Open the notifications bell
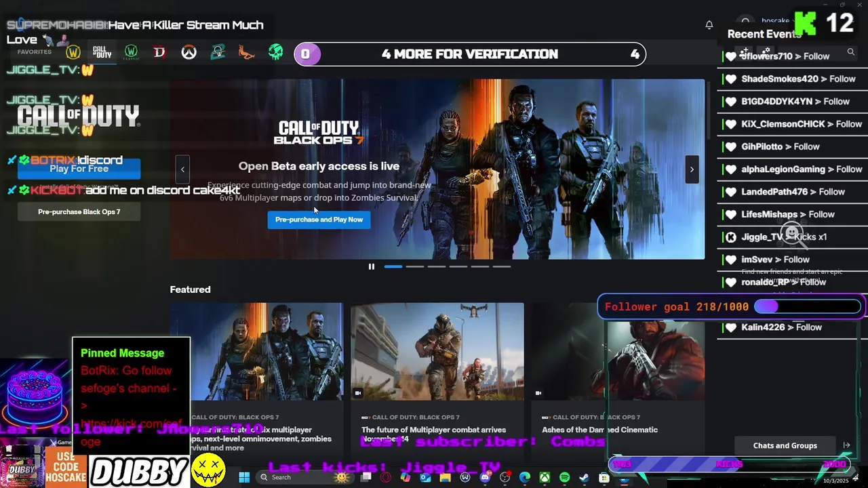Screen dimensions: 868x488 tap(709, 24)
